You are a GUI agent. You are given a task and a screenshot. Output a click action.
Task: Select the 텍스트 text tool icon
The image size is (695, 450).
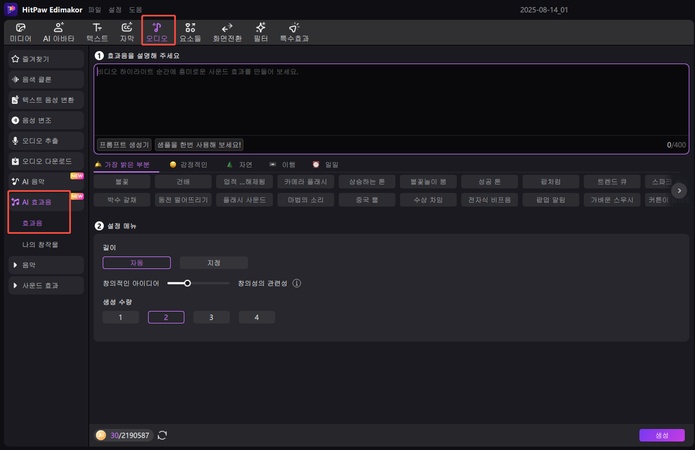[97, 32]
